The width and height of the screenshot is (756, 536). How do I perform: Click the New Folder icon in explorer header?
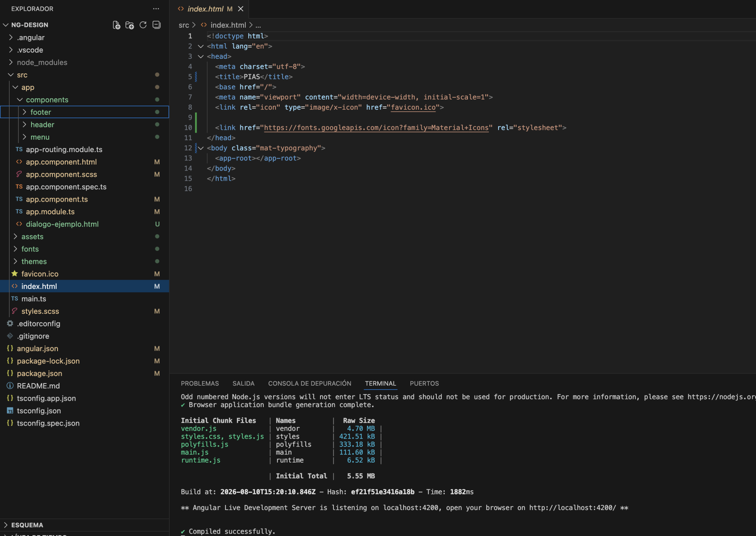pos(129,25)
